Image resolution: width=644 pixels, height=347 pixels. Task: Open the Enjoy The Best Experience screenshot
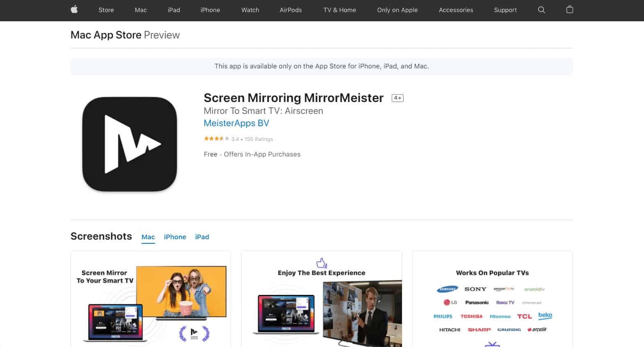click(322, 299)
